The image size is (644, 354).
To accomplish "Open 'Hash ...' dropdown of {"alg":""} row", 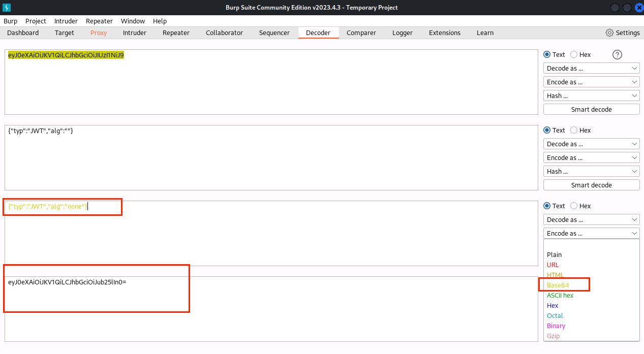I will coord(592,171).
